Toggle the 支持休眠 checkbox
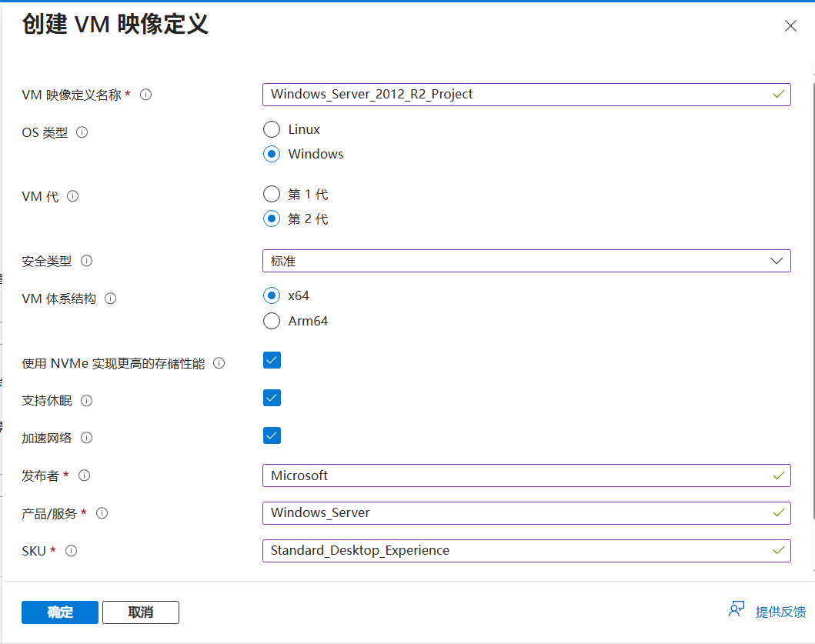Screen dimensions: 815x644 click(272, 398)
